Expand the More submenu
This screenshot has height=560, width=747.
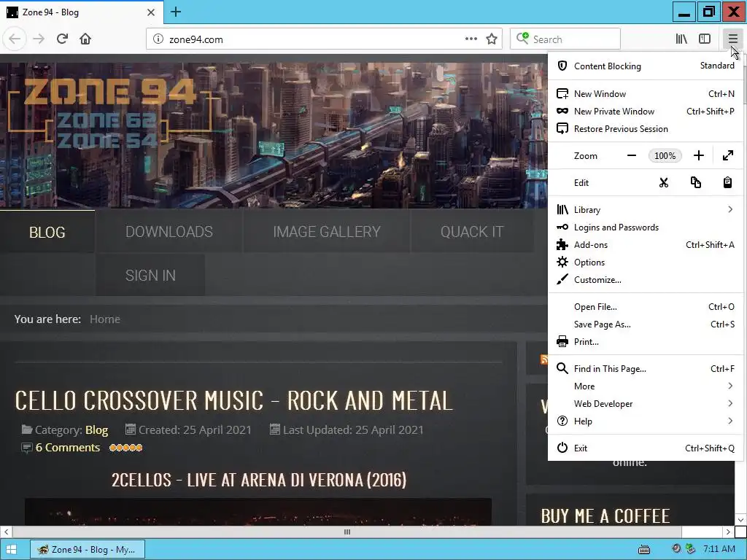click(646, 386)
